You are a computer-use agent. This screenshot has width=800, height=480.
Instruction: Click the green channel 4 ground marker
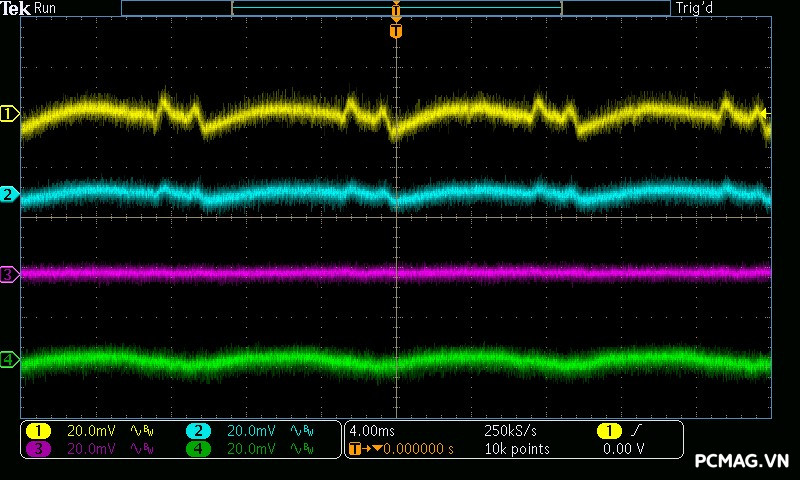(x=10, y=359)
